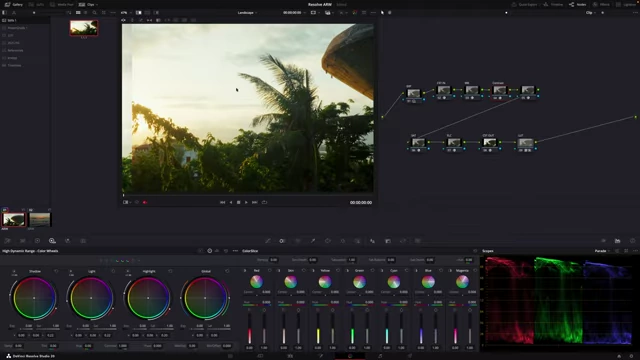Open the Power Window palette icon

click(x=328, y=241)
